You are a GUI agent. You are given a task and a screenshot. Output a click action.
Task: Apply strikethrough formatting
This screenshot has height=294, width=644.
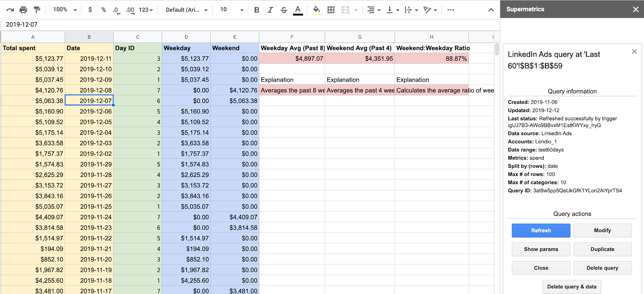(x=284, y=10)
